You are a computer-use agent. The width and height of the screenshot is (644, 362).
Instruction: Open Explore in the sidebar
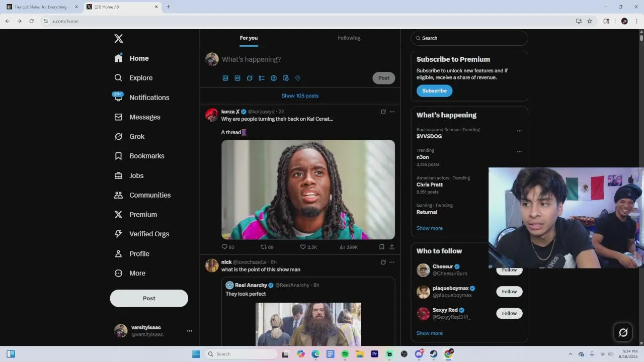[133, 78]
